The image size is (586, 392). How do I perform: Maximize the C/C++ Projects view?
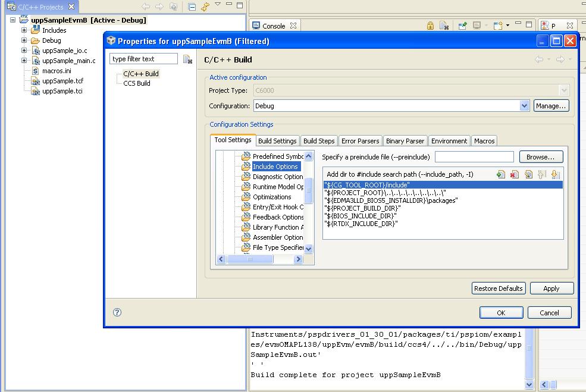240,5
